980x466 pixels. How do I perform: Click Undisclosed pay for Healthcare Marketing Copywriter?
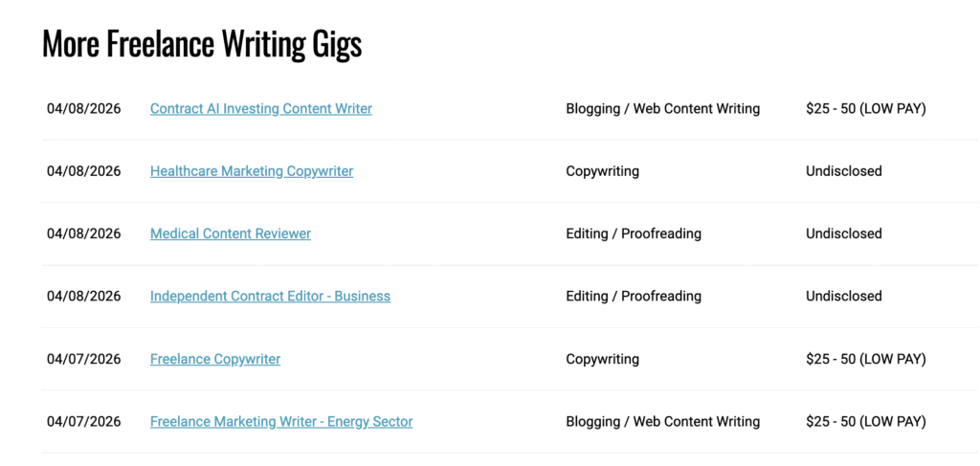tap(843, 171)
